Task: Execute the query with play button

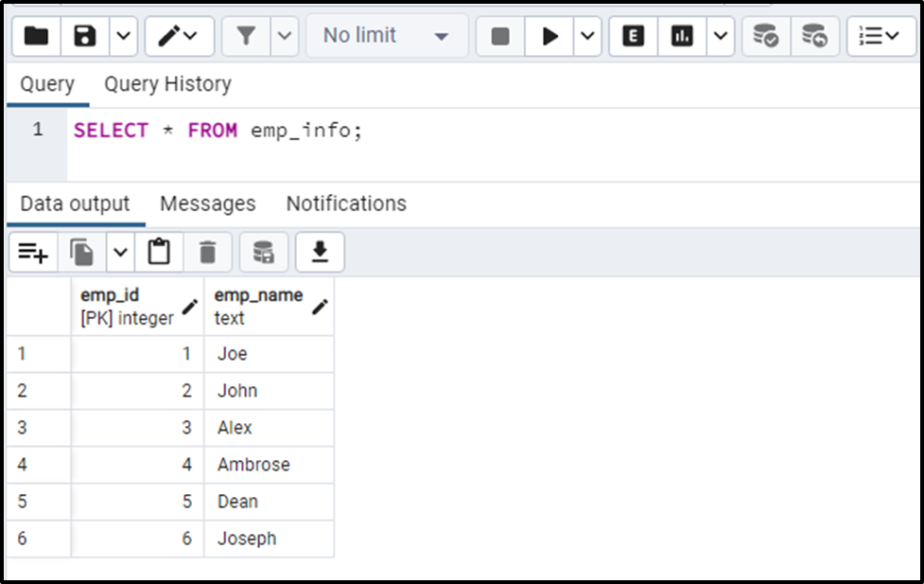Action: [x=549, y=36]
